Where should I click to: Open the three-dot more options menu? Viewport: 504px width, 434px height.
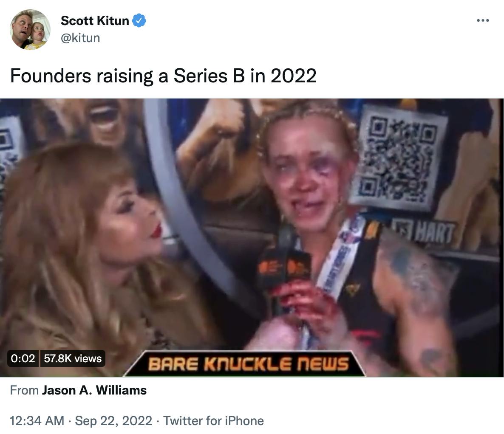pyautogui.click(x=483, y=20)
